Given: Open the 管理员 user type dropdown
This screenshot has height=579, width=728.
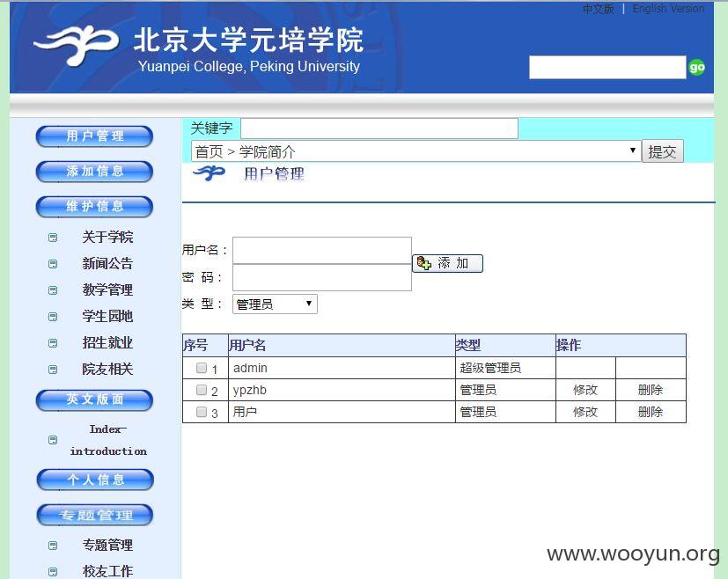Looking at the screenshot, I should (x=275, y=304).
